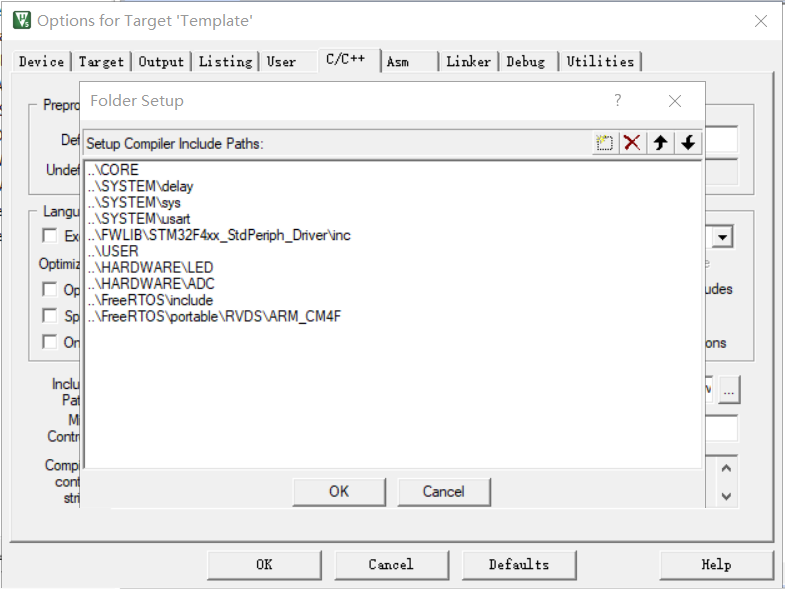Close the Folder Setup dialog
This screenshot has height=591, width=785.
675,101
